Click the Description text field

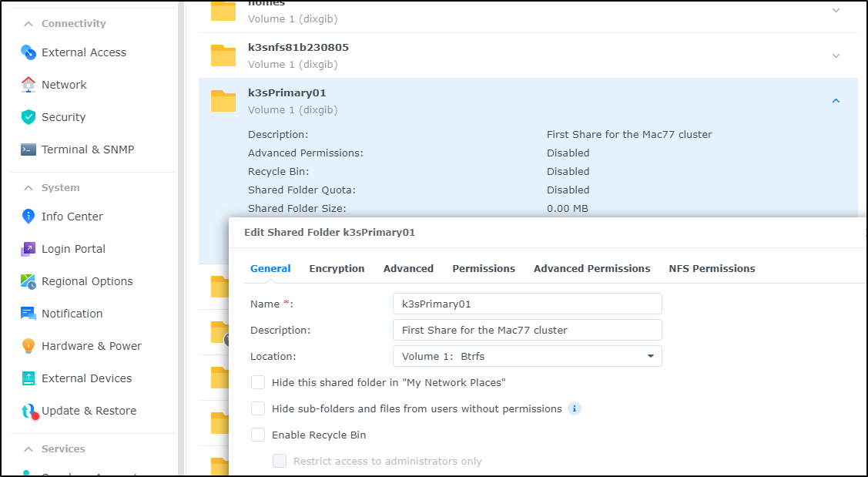(x=527, y=330)
